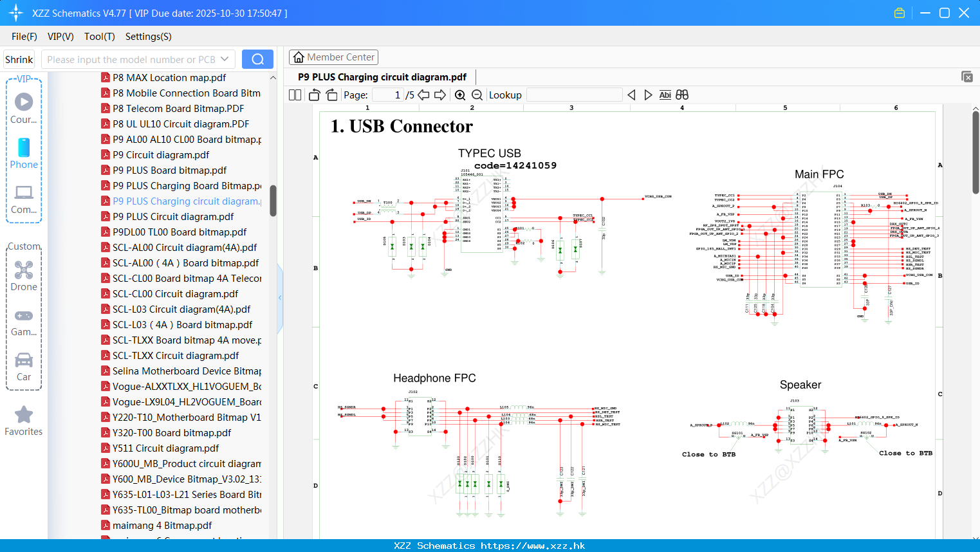Open Selina Motherboard Device Bitmap file
The width and height of the screenshot is (980, 552).
187,371
